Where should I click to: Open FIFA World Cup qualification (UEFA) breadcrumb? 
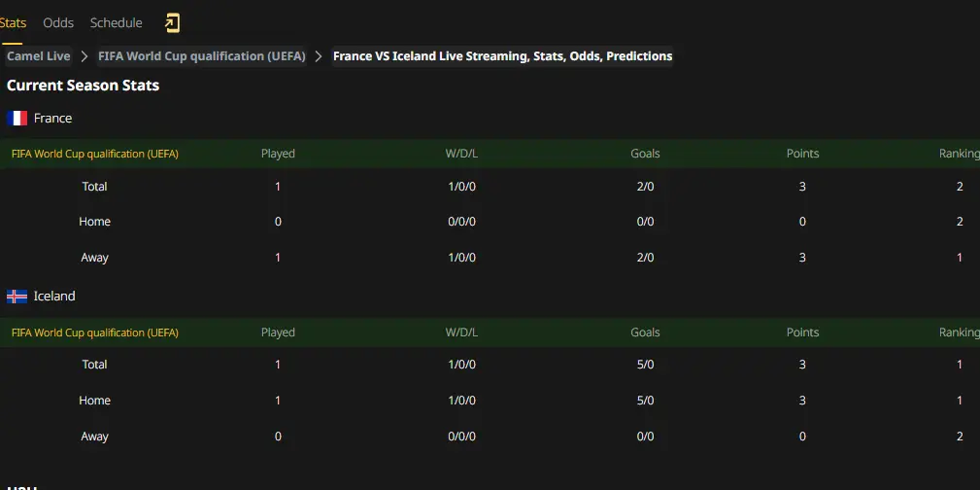coord(202,56)
